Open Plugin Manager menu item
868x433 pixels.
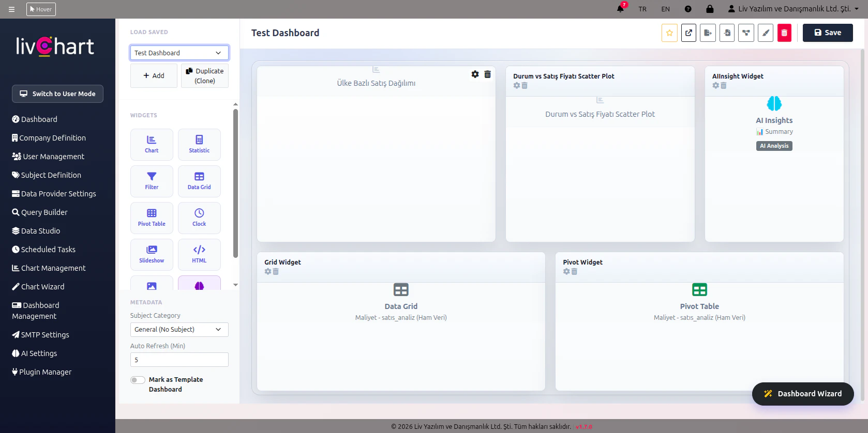tap(41, 372)
